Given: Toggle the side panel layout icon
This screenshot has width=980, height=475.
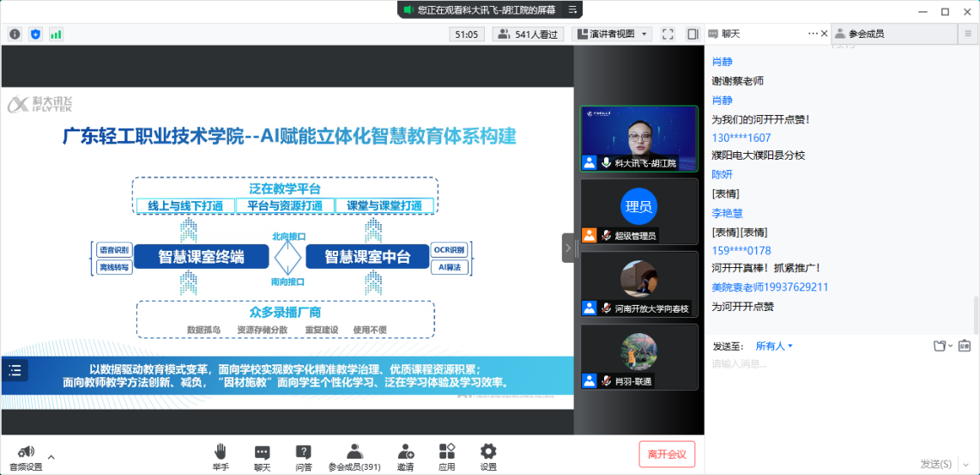Looking at the screenshot, I should (693, 34).
